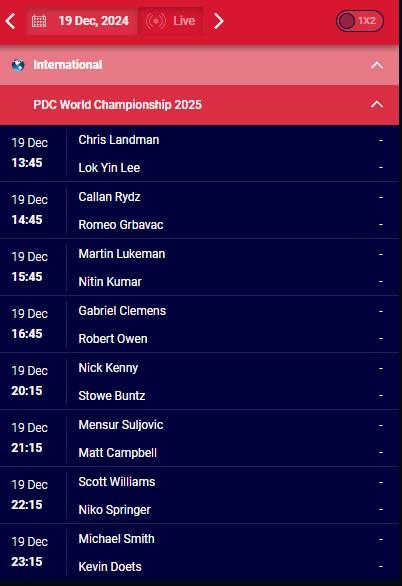Select Martin Lukeman player name
Screen dimensions: 402x586
tap(122, 254)
